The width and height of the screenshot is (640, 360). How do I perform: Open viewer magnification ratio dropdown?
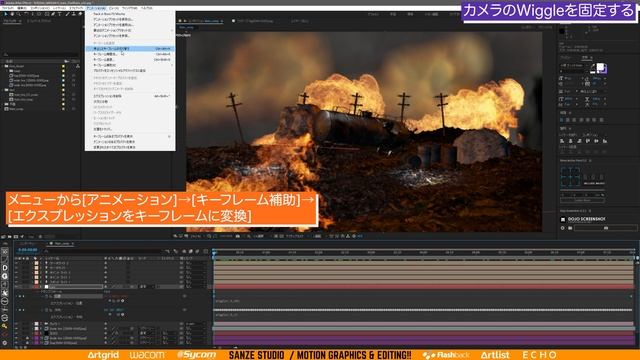click(197, 236)
